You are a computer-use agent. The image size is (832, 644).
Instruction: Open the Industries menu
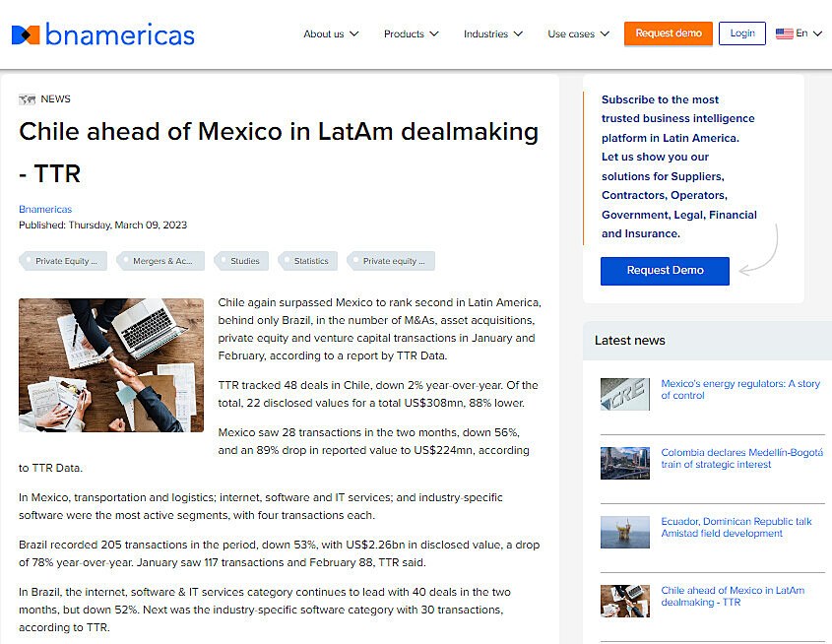(493, 33)
